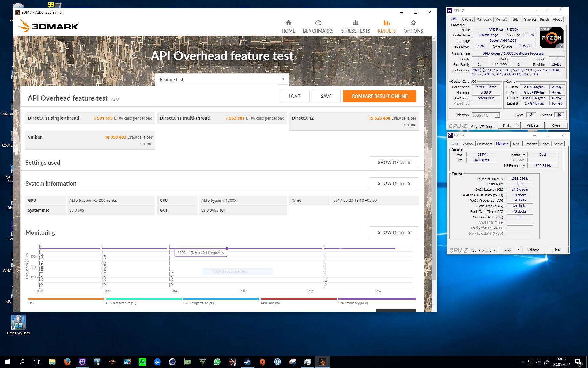The height and width of the screenshot is (368, 588).
Task: Launch Firefox from the taskbar
Action: click(x=67, y=362)
